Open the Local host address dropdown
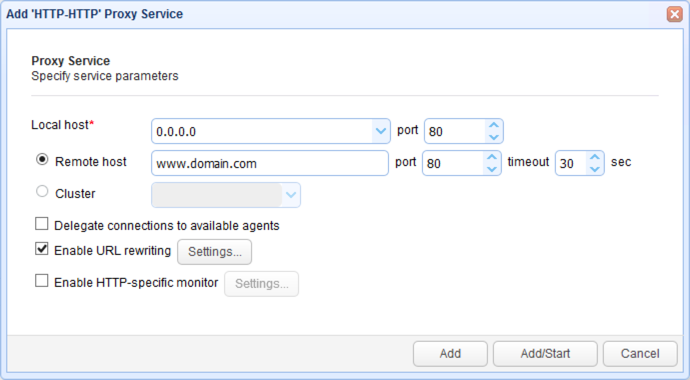This screenshot has height=380, width=690. coord(381,131)
